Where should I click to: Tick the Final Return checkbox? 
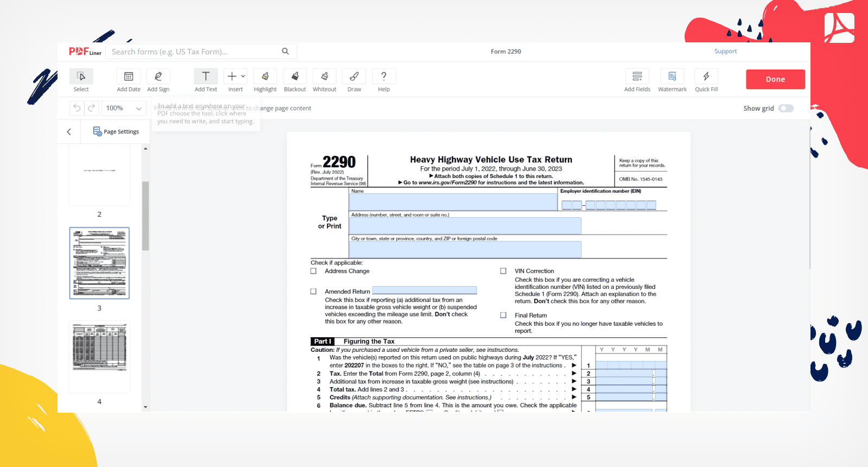(x=503, y=315)
